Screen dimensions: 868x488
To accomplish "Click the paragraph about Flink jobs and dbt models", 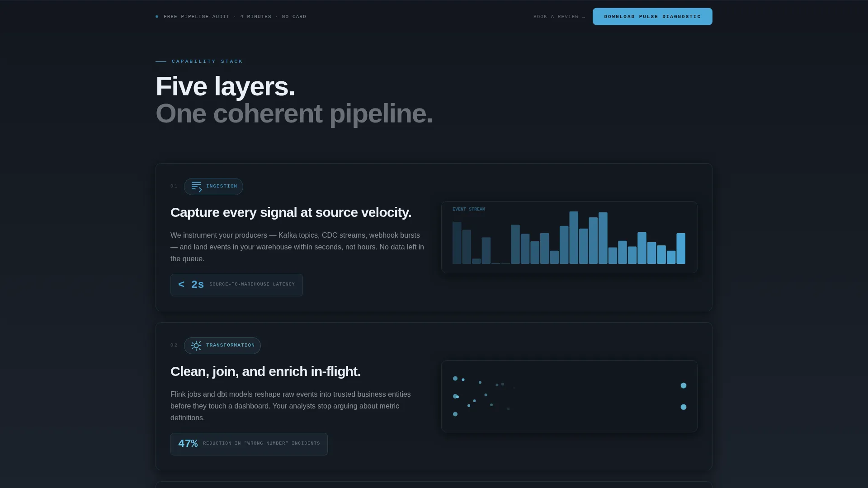I will point(291,406).
